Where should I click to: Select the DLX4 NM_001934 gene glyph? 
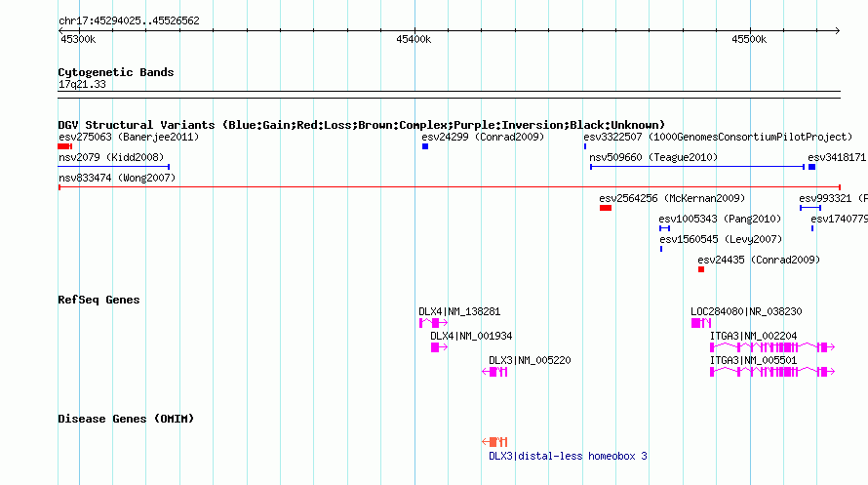[439, 347]
